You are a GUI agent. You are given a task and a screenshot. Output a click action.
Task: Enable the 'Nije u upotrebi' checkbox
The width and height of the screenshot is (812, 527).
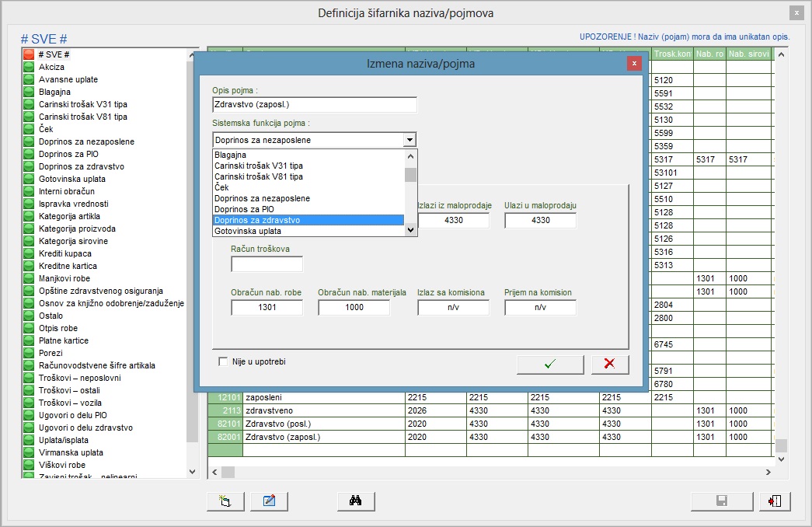coord(224,361)
